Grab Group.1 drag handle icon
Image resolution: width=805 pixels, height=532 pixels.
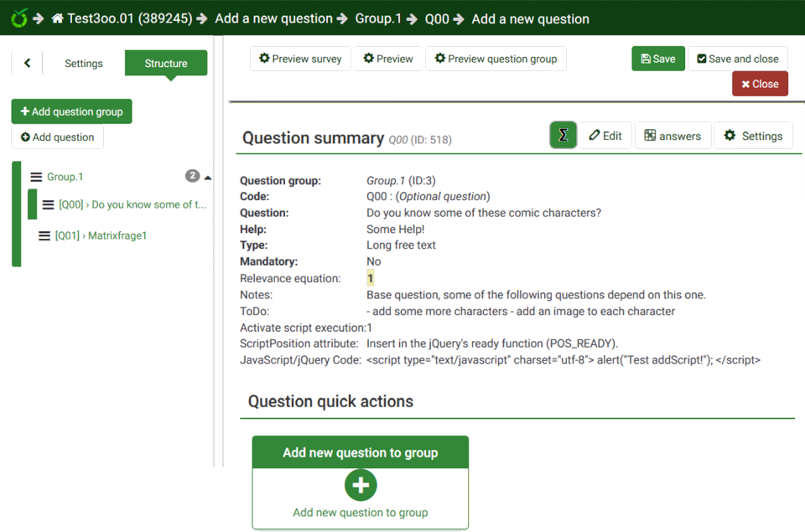pos(36,177)
